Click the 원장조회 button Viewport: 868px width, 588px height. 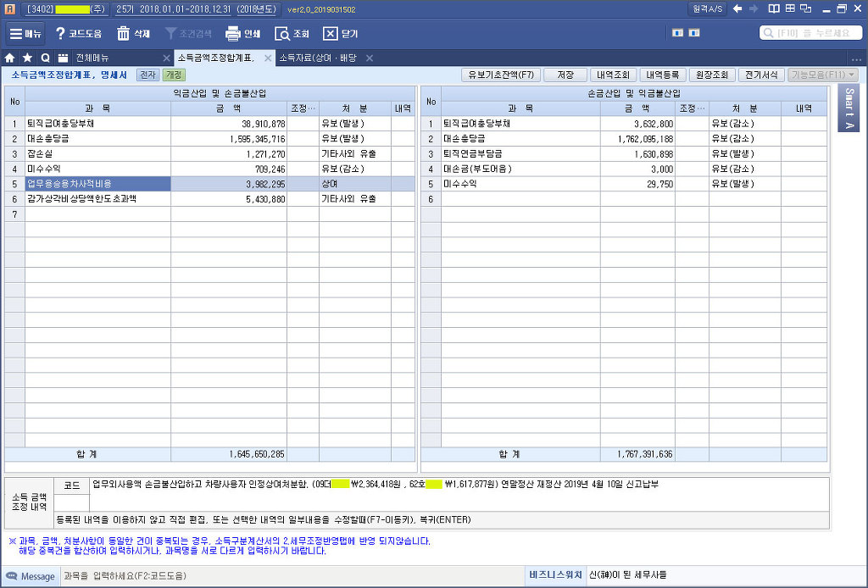coord(712,75)
